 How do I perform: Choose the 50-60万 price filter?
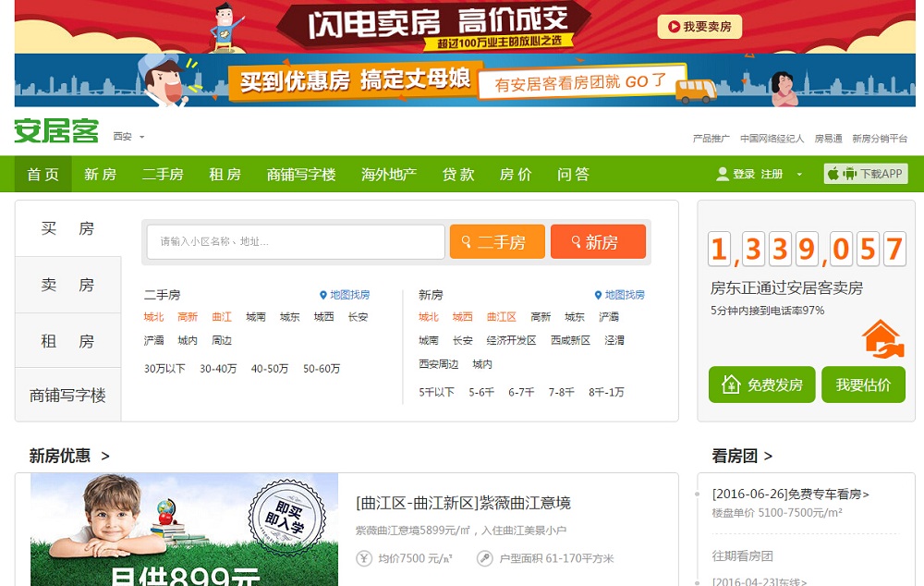tap(322, 369)
